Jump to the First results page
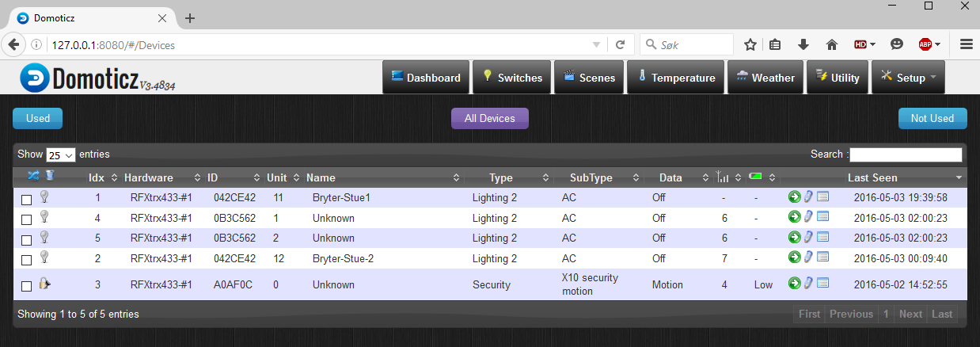 (809, 314)
